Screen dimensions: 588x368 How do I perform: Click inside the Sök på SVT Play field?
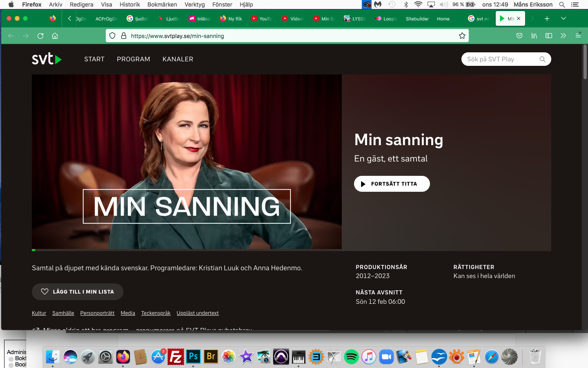(x=498, y=59)
